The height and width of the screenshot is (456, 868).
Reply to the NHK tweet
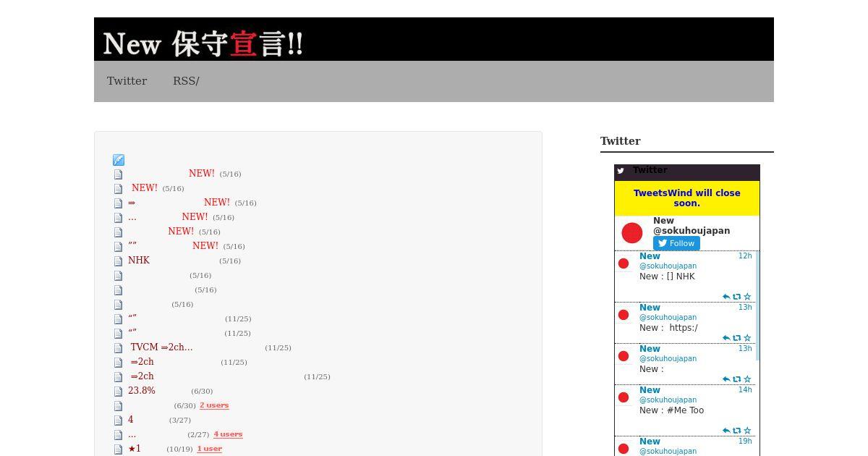pos(726,297)
